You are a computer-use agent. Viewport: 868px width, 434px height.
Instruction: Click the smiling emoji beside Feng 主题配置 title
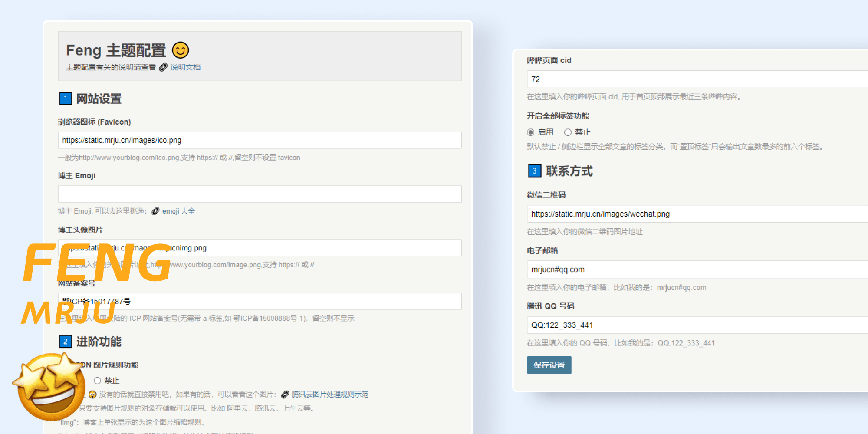point(181,50)
